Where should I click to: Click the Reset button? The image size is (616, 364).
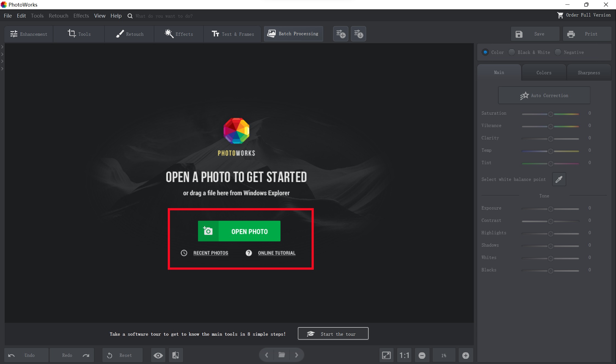(123, 355)
